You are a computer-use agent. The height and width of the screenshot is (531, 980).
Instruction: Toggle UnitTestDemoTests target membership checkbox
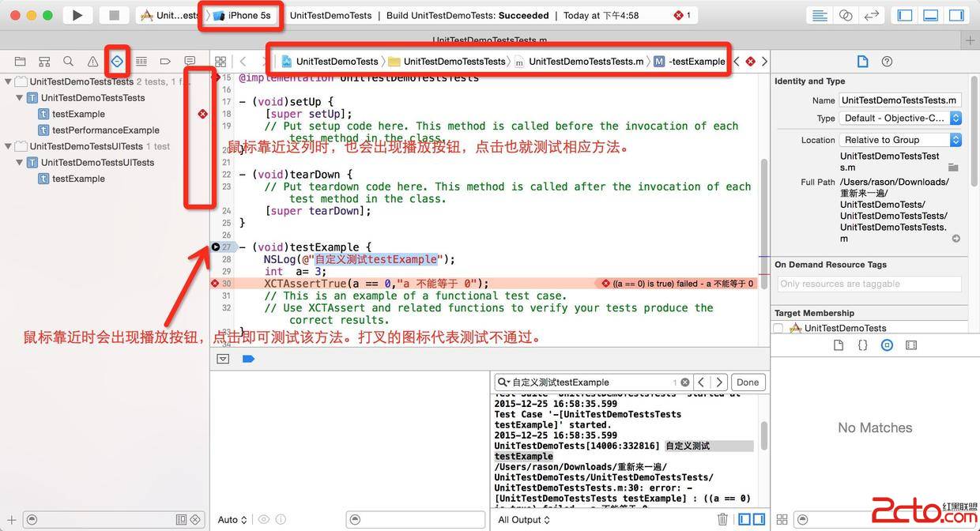(778, 328)
